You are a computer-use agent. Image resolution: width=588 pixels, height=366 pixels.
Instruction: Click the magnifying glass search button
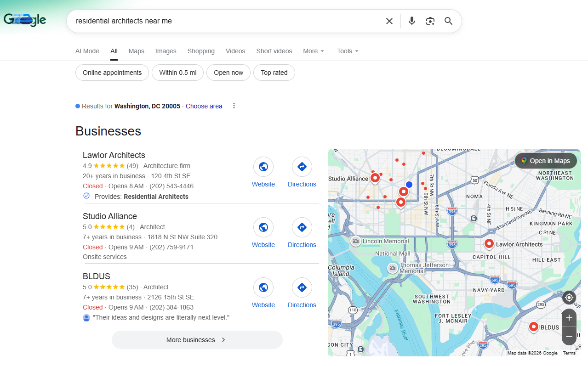pos(448,21)
